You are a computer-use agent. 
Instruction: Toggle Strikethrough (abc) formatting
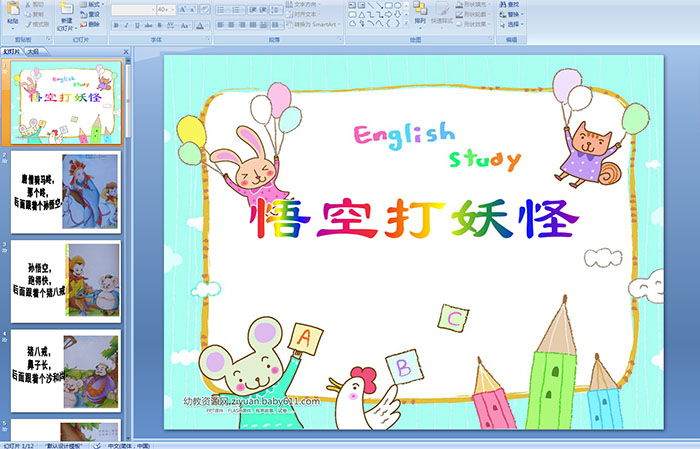[148, 25]
